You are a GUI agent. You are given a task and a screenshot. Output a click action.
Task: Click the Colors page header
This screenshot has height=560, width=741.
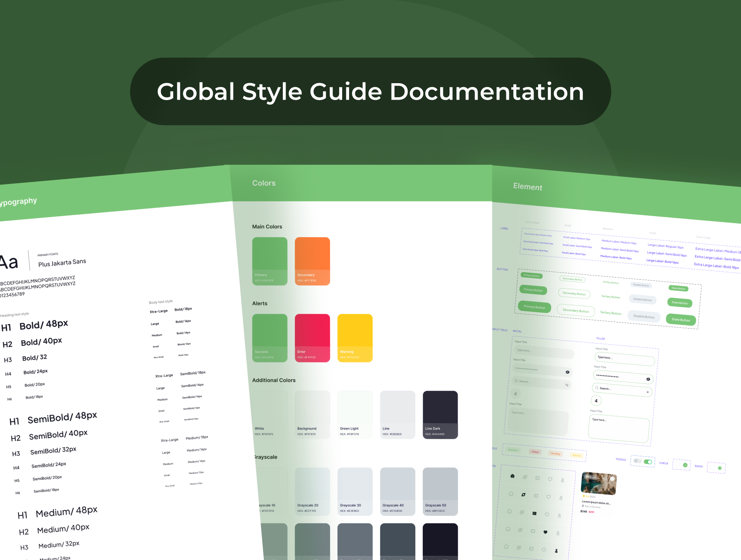tap(264, 183)
